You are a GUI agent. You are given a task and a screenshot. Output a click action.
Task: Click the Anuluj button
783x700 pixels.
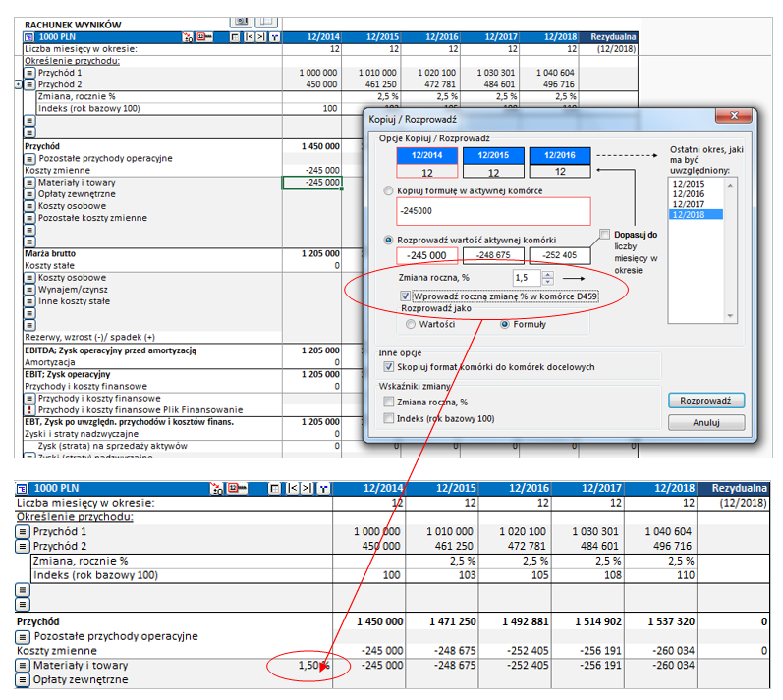pyautogui.click(x=706, y=423)
